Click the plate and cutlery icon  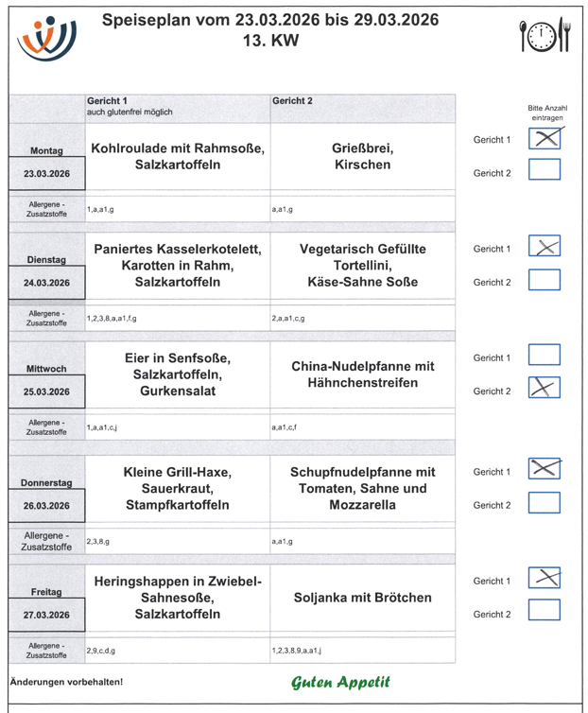545,36
